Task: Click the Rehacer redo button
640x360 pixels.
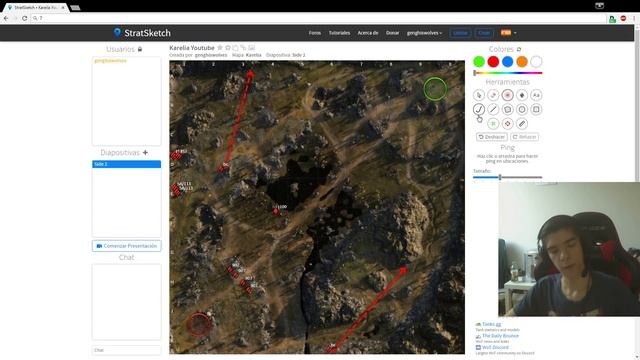Action: pyautogui.click(x=524, y=137)
